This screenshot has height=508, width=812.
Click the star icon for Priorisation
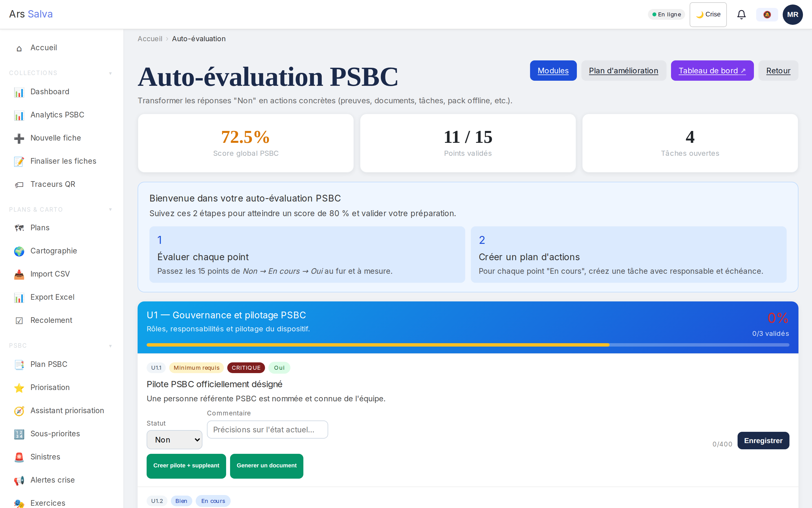19,388
